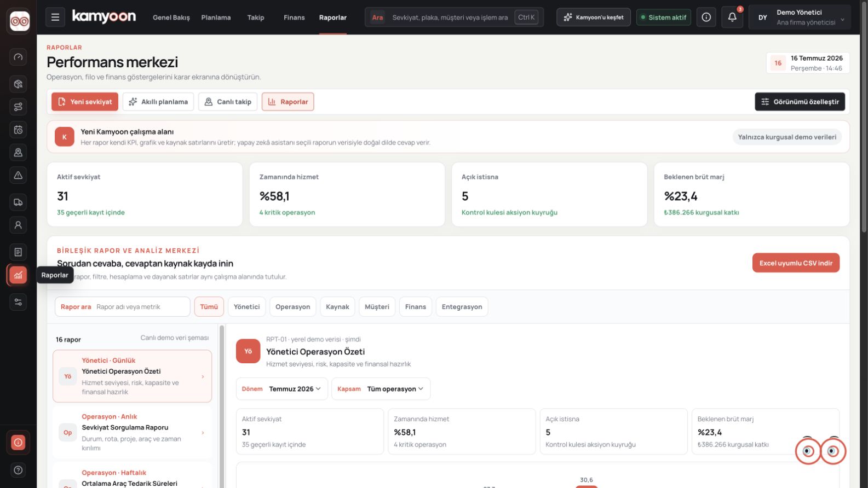Screen dimensions: 868x488
Task: Click the top Aktif sevkiyat KPI card
Action: [145, 194]
